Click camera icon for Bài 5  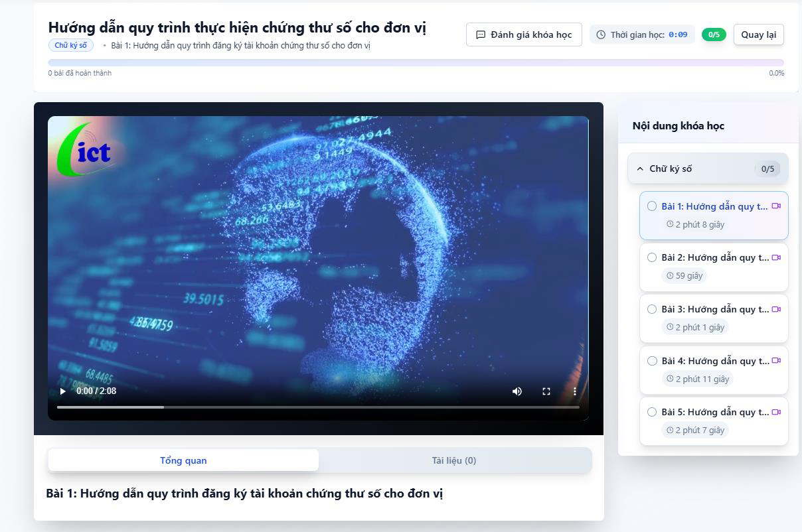[776, 412]
